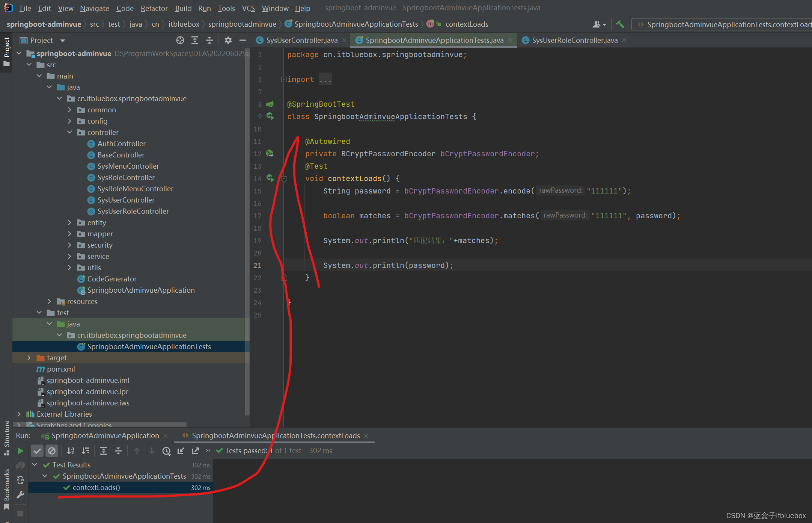Expand the security package folder
The height and width of the screenshot is (523, 812).
coord(69,245)
